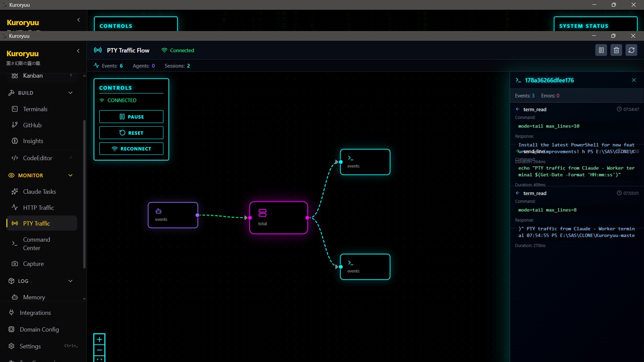This screenshot has height=362, width=644.
Task: Open Settings from the sidebar
Action: (30, 346)
